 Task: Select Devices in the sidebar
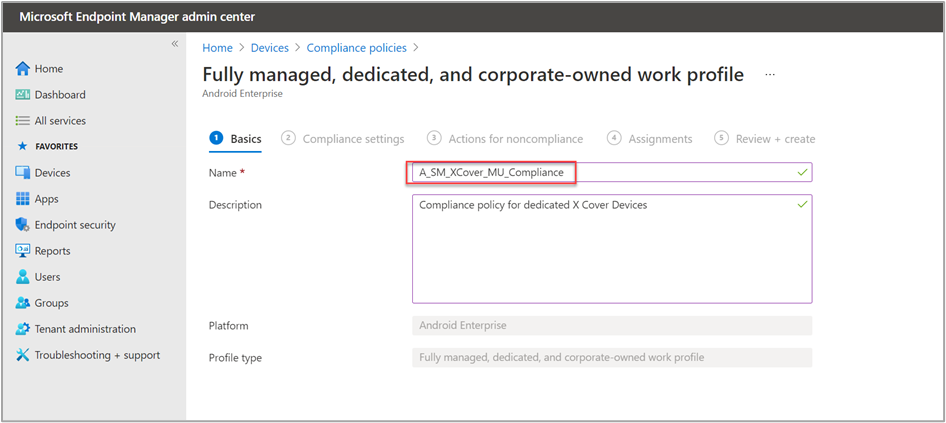click(52, 173)
